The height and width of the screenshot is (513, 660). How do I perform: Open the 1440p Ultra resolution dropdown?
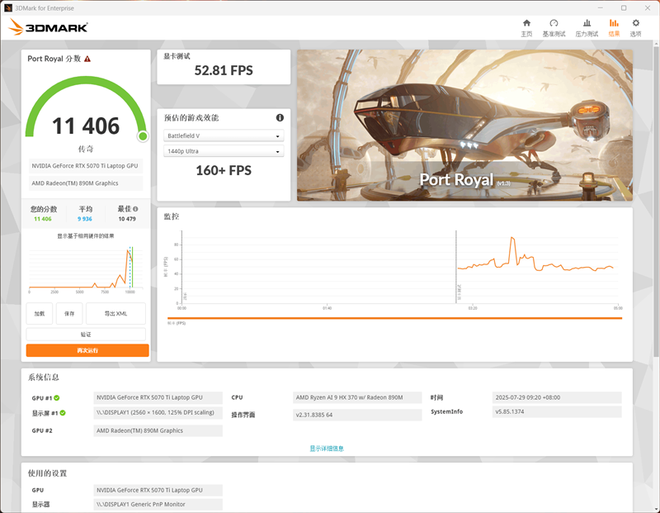223,152
